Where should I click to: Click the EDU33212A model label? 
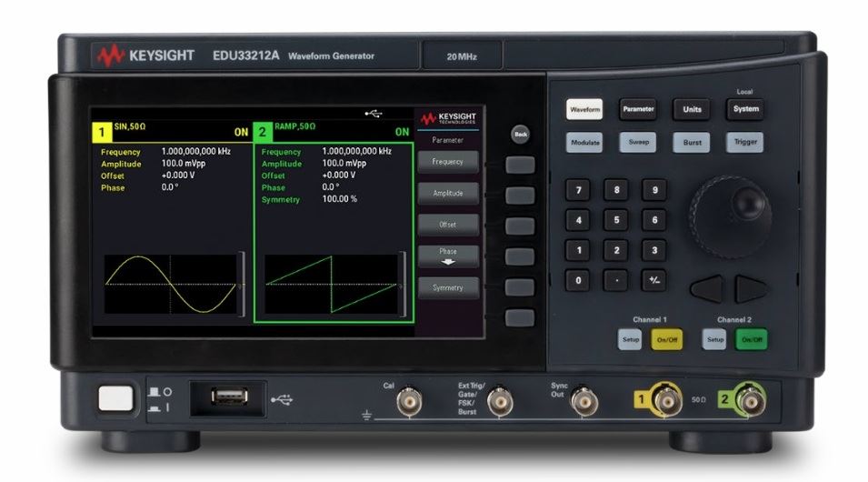coord(245,56)
